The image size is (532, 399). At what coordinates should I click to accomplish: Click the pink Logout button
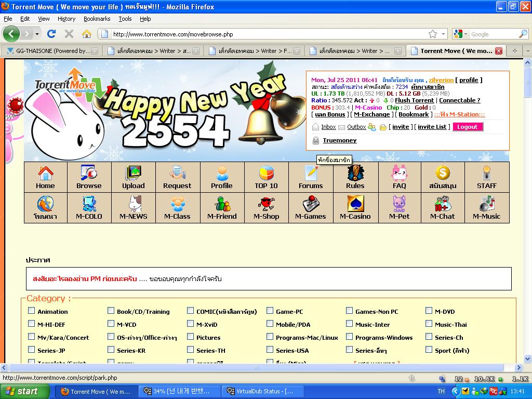coord(467,127)
